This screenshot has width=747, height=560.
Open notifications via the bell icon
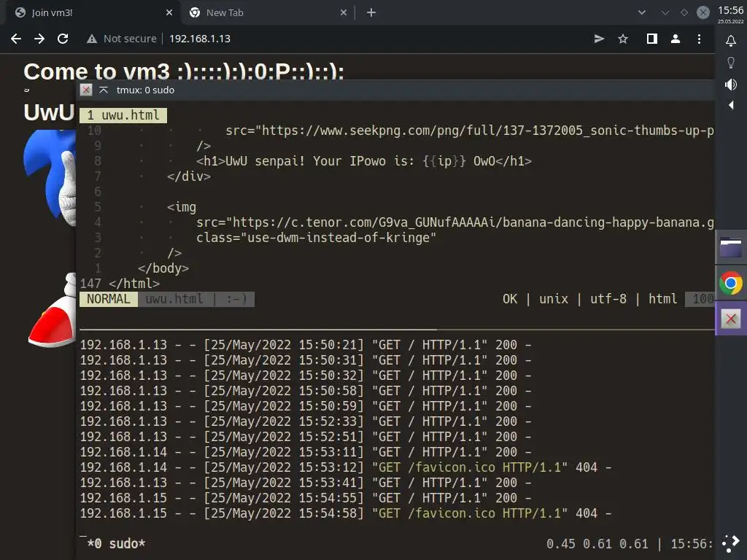(x=731, y=41)
